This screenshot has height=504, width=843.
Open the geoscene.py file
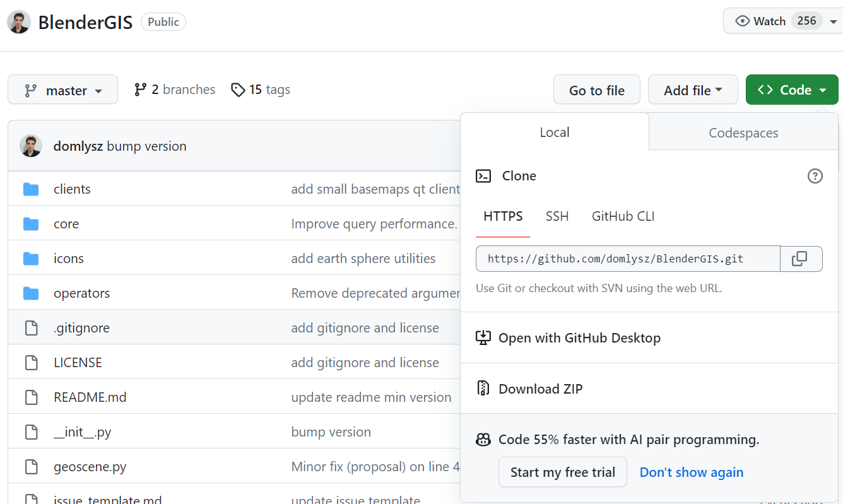click(90, 467)
